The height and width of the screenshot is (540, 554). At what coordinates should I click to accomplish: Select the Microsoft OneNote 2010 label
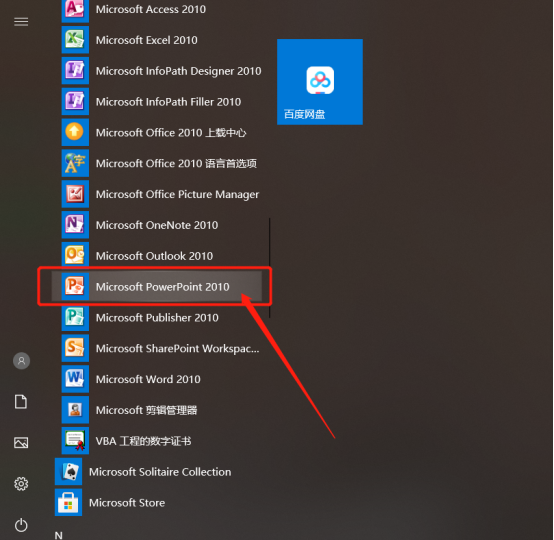157,225
